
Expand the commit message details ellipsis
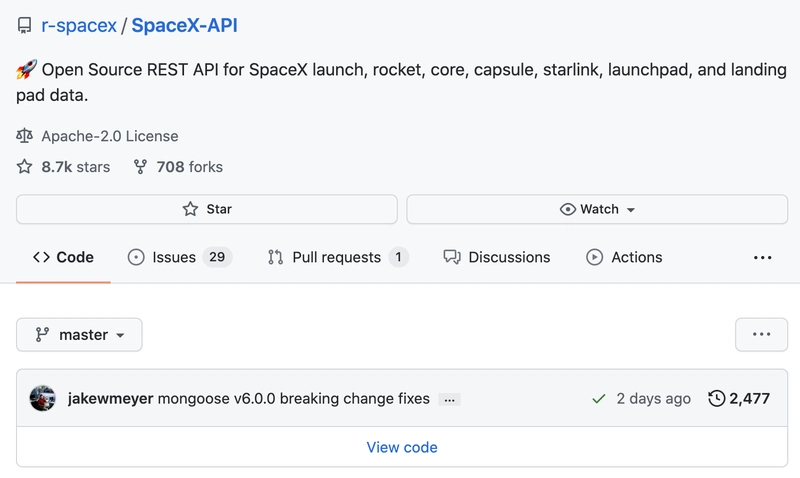449,399
